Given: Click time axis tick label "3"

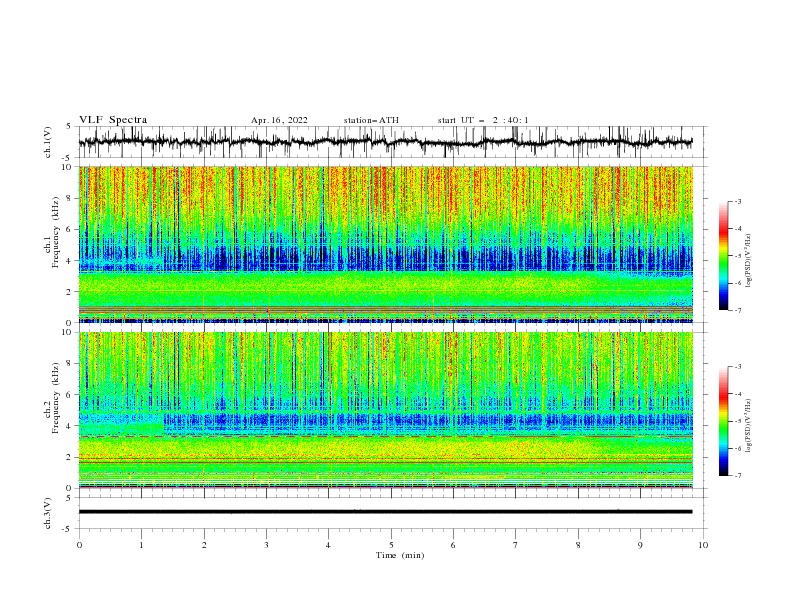Looking at the screenshot, I should point(266,545).
